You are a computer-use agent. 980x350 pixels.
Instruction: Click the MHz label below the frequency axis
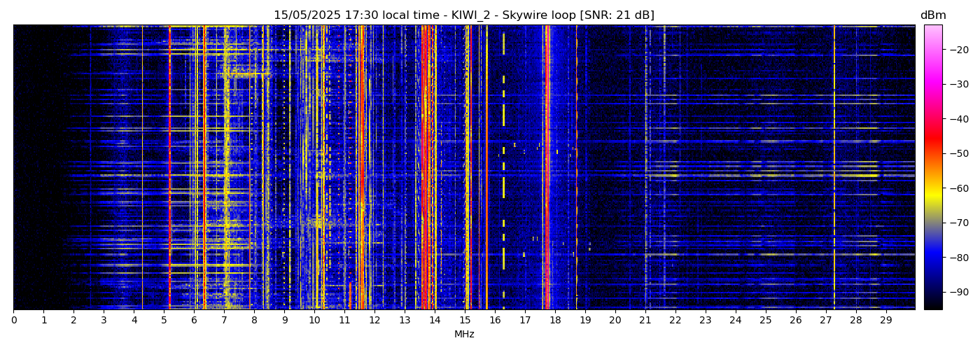(x=464, y=335)
